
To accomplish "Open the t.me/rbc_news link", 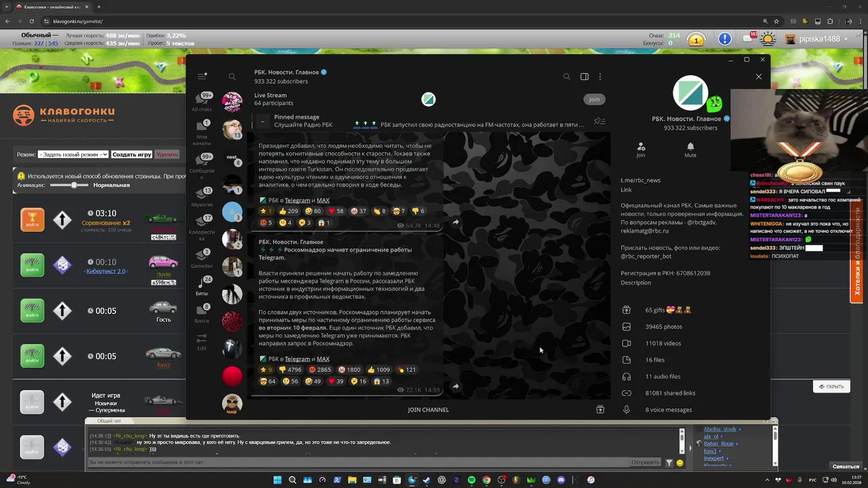I will tap(640, 180).
